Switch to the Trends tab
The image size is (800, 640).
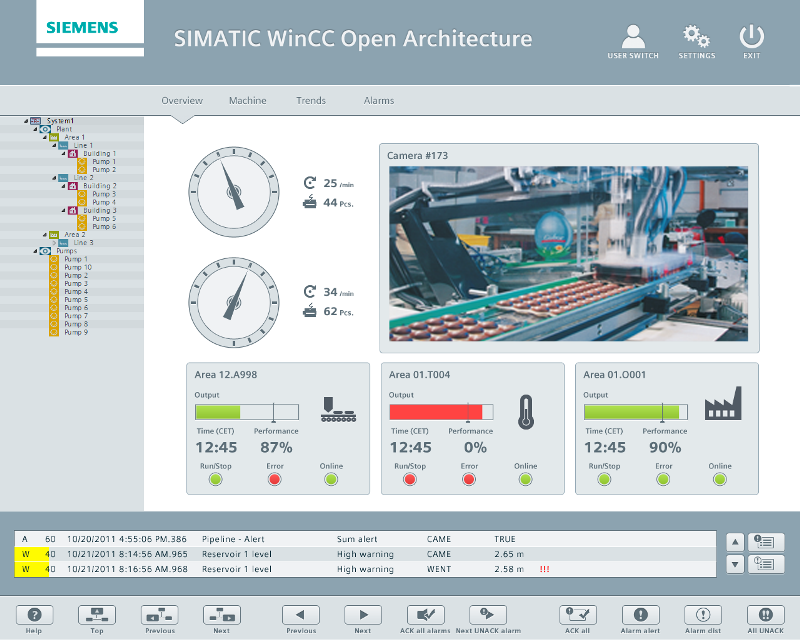[x=311, y=101]
